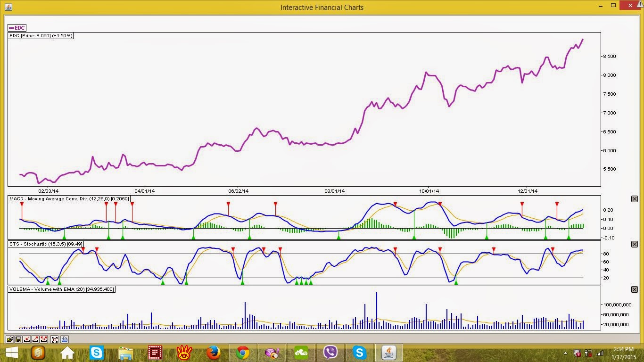Click the red double-arrow icon in toolbar

pyautogui.click(x=44, y=339)
